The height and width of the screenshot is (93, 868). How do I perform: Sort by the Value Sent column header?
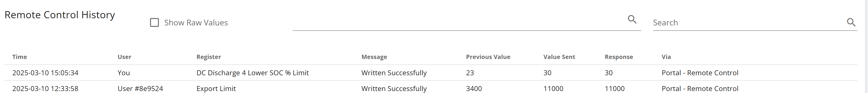coord(559,57)
